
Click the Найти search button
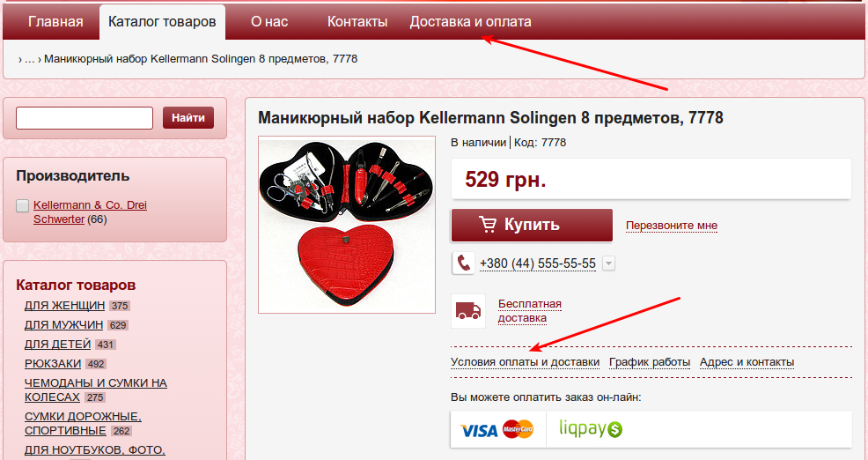pyautogui.click(x=188, y=117)
